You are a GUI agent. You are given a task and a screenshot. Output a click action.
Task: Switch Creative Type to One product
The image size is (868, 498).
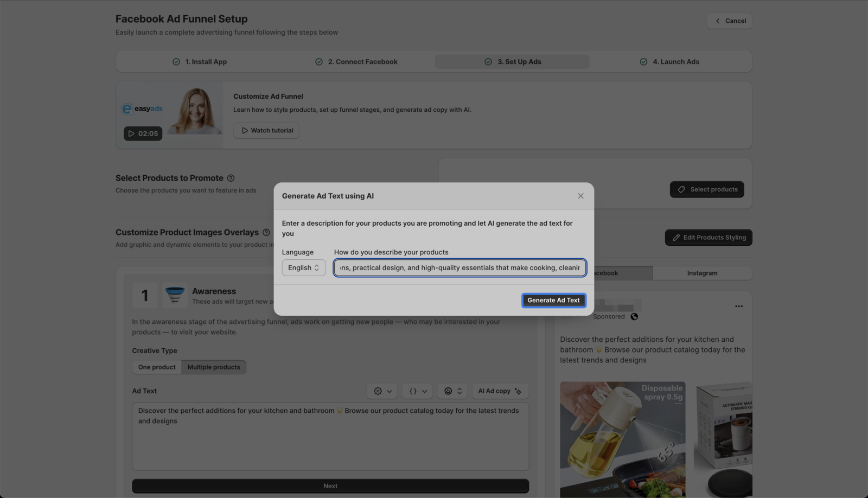tap(156, 367)
